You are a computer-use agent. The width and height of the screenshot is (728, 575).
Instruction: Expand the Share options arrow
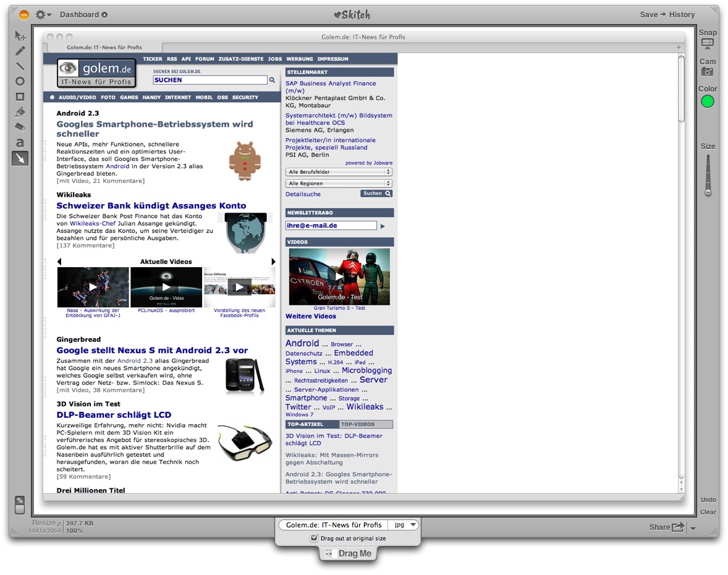693,528
